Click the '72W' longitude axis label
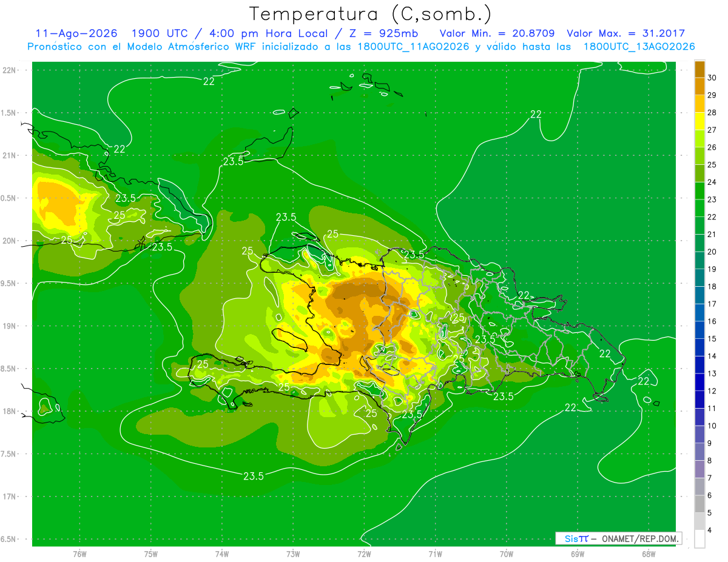This screenshot has height=562, width=728. click(364, 554)
